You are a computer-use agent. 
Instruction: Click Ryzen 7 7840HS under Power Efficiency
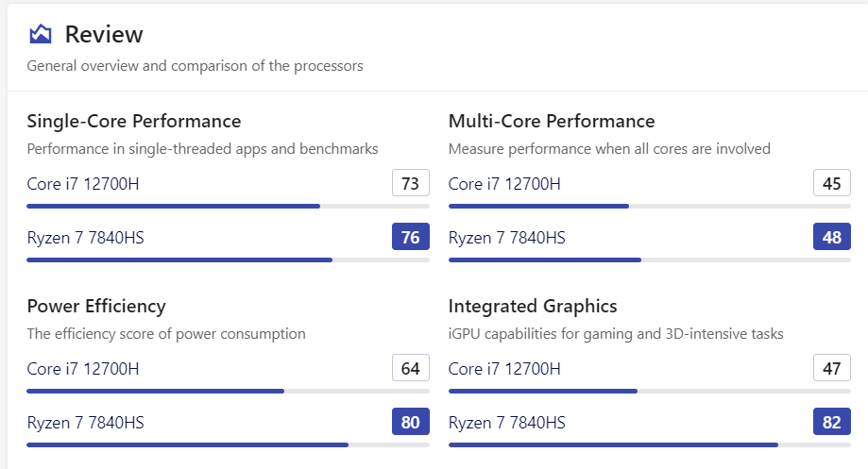point(85,423)
